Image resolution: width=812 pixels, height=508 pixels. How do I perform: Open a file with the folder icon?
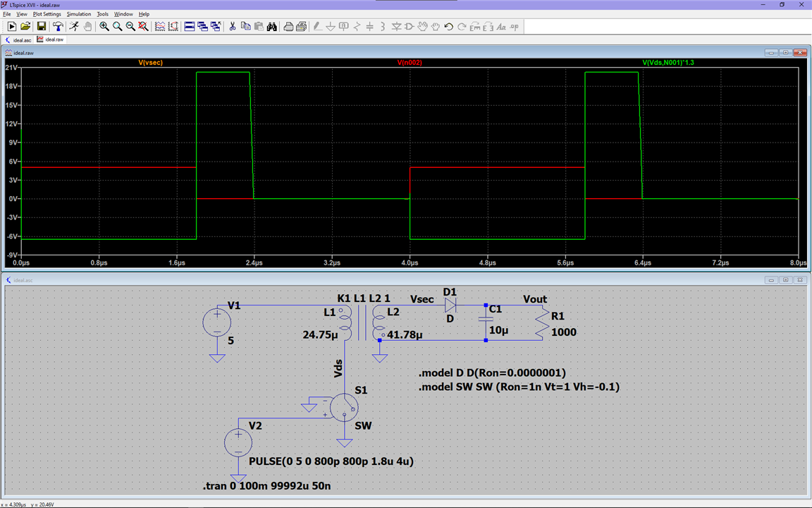(x=25, y=27)
